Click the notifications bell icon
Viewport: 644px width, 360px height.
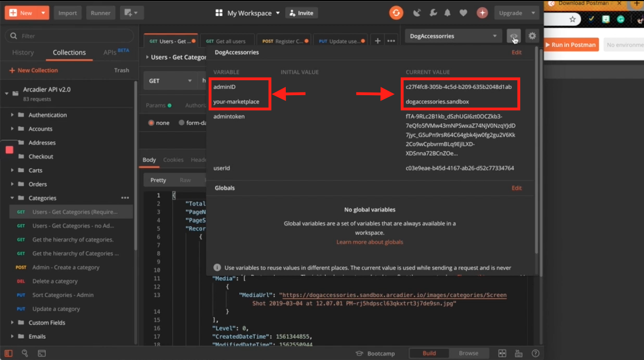pos(447,13)
